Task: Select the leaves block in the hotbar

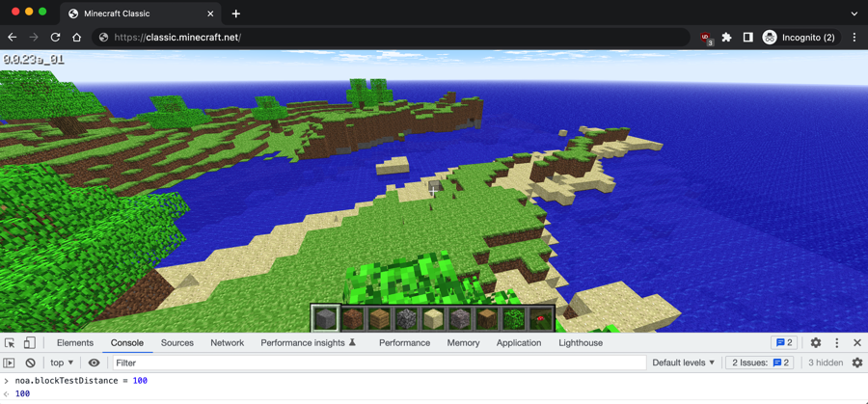Action: tap(514, 319)
